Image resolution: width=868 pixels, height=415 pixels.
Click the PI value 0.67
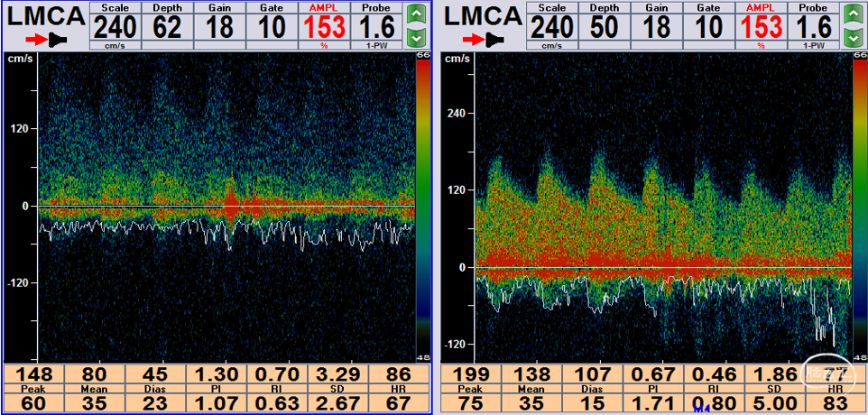[x=652, y=374]
